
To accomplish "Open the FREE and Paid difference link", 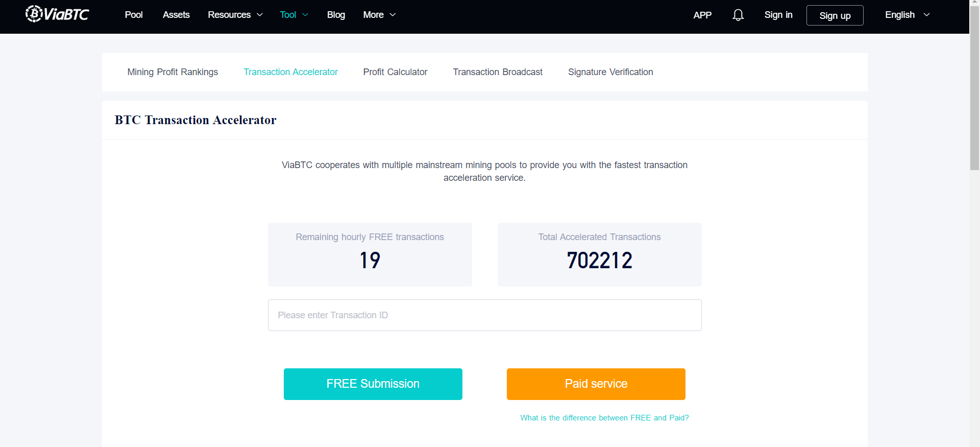I will [x=604, y=418].
